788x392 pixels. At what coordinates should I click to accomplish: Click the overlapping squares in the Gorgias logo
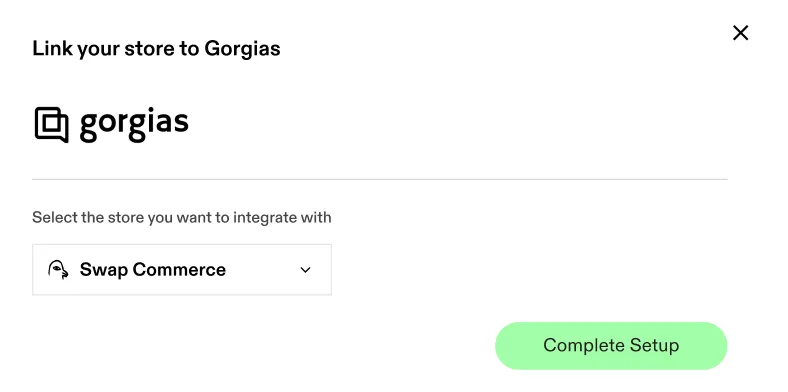[x=51, y=123]
